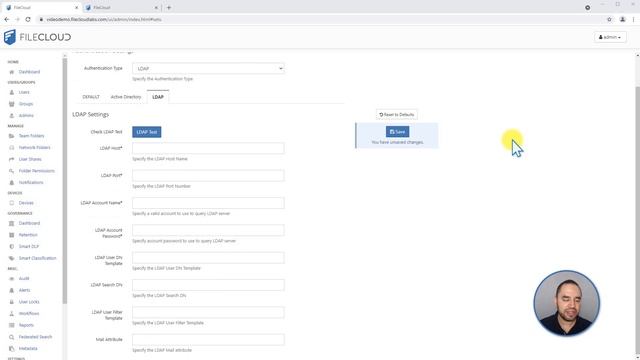This screenshot has height=360, width=640.
Task: Switch to the DEFAULT settings tab
Action: [91, 97]
